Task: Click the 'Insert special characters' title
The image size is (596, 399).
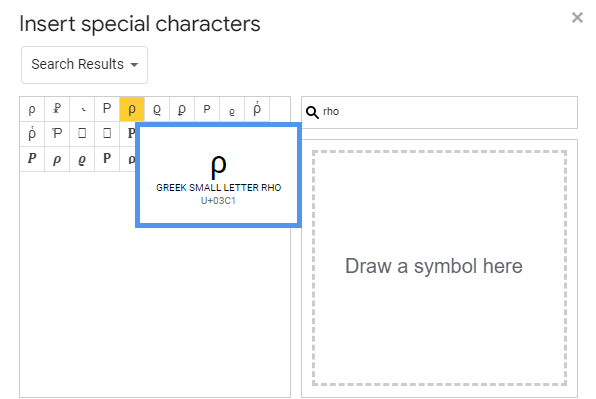Action: click(x=139, y=24)
